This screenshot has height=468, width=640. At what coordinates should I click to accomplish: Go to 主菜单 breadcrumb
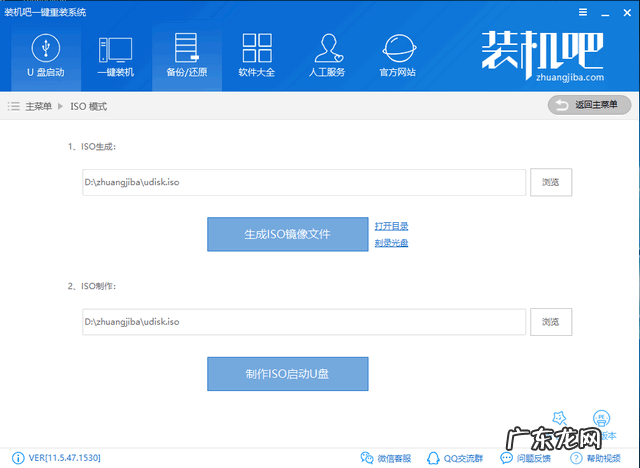point(38,106)
